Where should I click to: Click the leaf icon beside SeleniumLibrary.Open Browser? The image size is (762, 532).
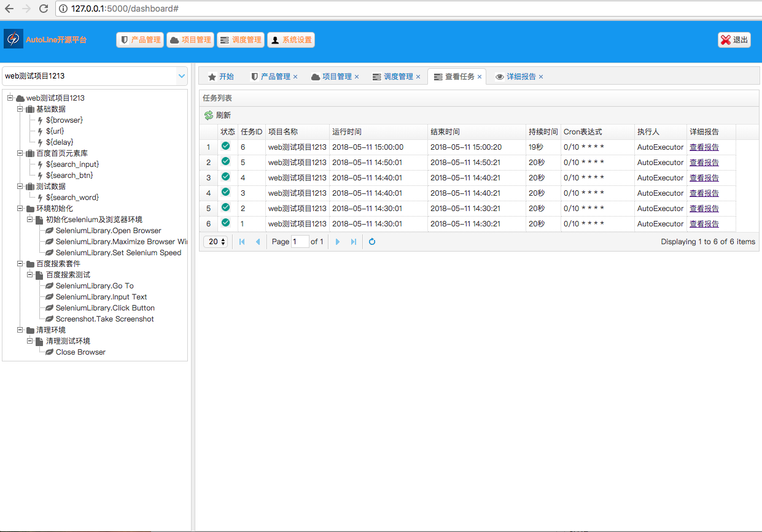pos(50,231)
